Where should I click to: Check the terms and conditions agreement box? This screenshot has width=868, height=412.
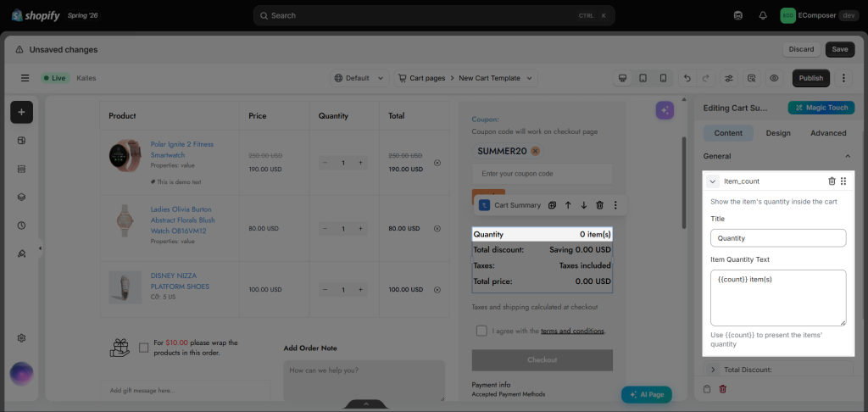(x=481, y=331)
